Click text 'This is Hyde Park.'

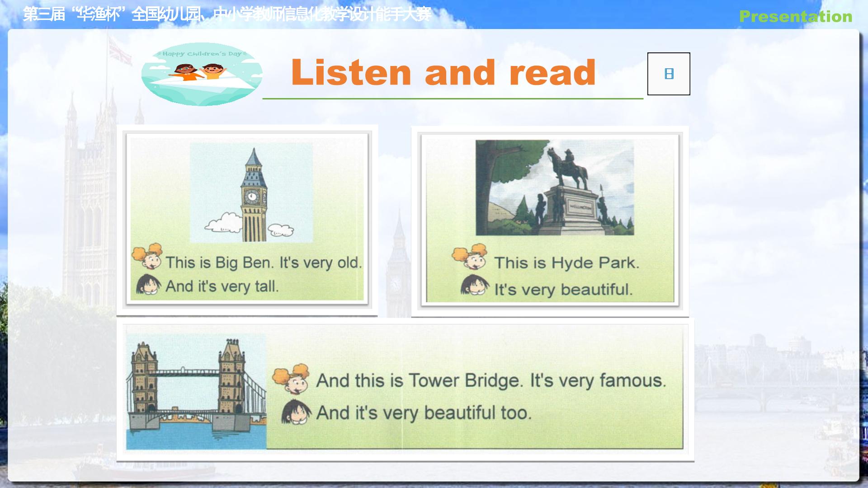click(x=567, y=263)
